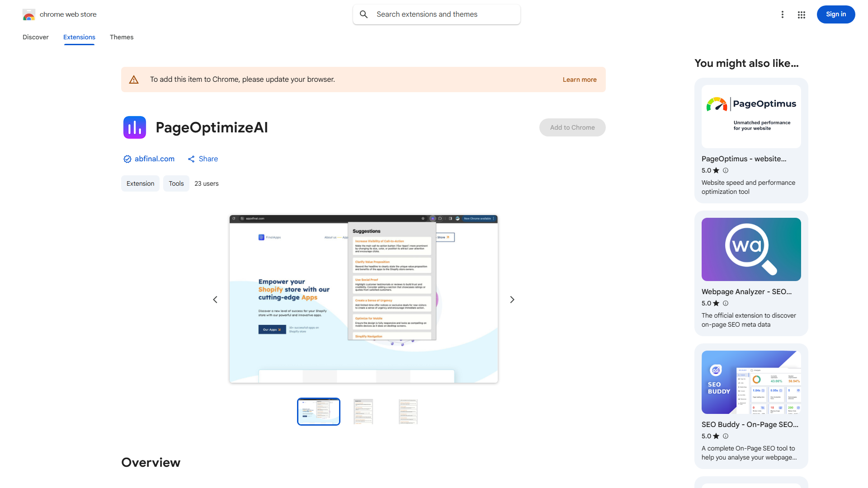This screenshot has height=488, width=868.
Task: Click the info icon beside PageOptimus rating
Action: point(726,170)
